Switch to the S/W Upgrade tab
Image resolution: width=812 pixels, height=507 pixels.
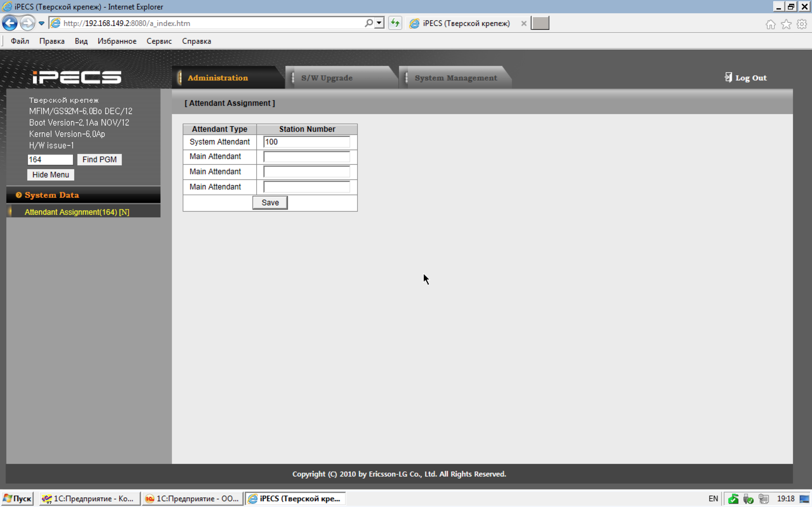point(326,78)
